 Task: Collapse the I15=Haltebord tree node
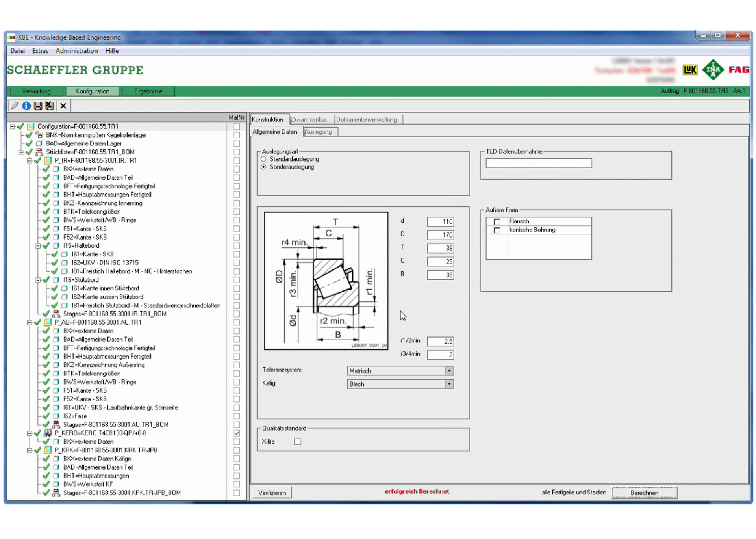coord(38,246)
